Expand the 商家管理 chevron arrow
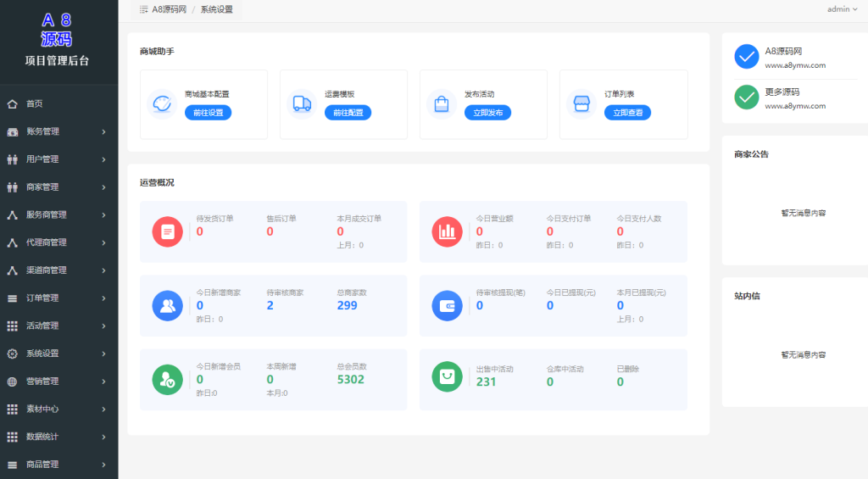868x479 pixels. tap(103, 187)
